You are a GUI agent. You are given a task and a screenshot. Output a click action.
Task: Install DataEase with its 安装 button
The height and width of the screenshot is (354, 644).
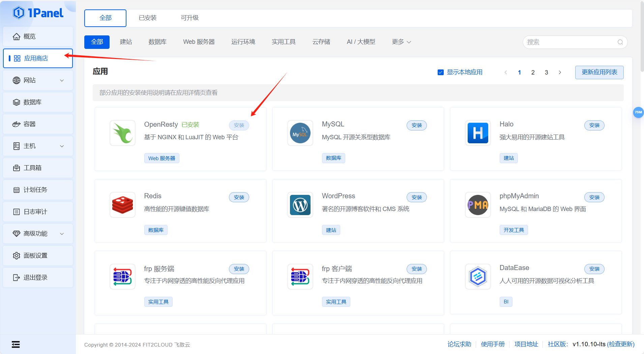594,269
